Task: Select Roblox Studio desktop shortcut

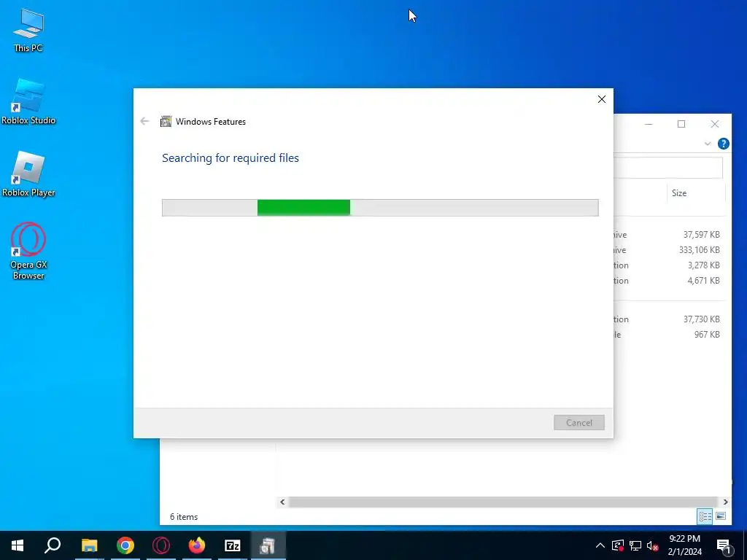Action: [x=28, y=102]
